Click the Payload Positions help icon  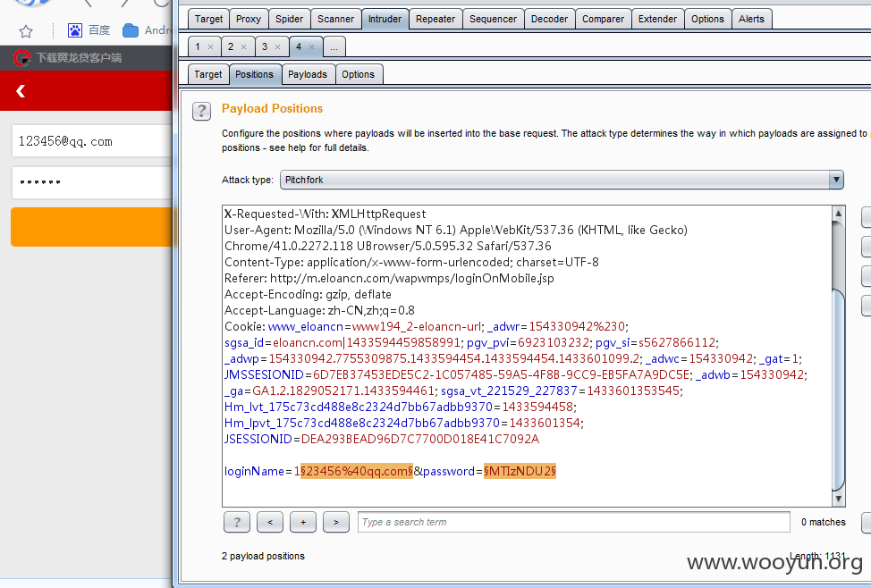click(x=201, y=111)
